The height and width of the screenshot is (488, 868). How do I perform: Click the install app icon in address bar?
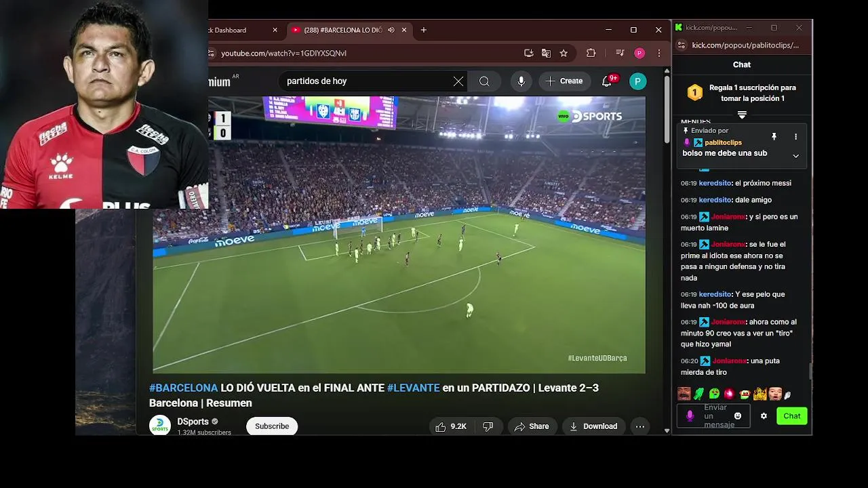coord(529,53)
